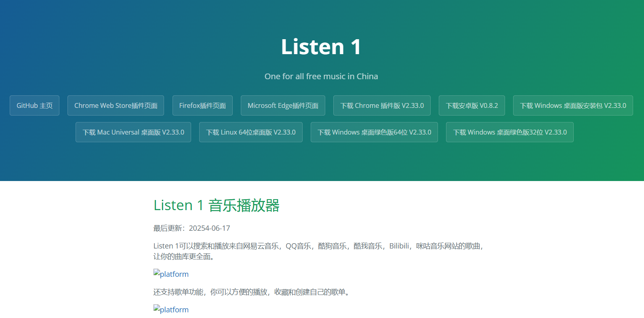Download Windows 桌面版安装包 V2.33.0

coord(573,105)
